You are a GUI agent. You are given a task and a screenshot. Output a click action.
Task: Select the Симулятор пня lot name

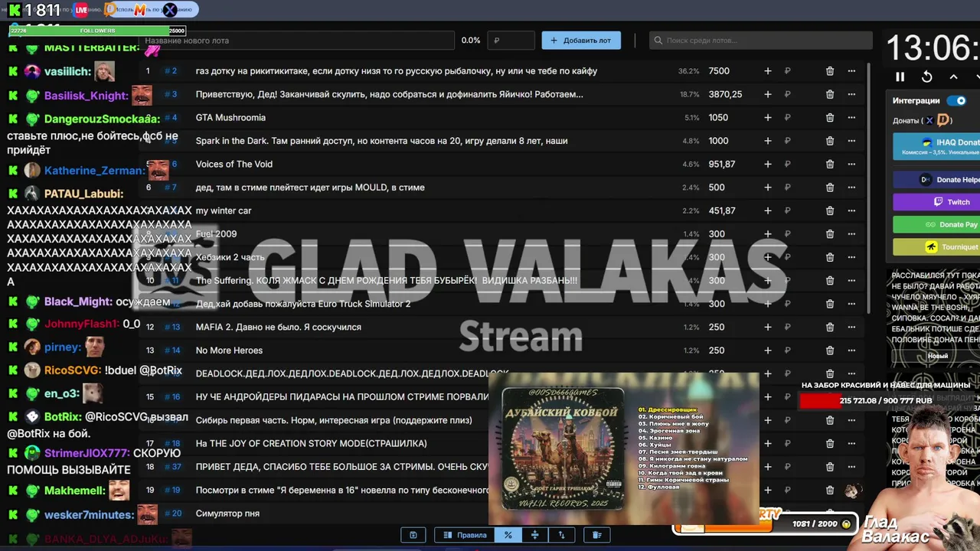(227, 514)
